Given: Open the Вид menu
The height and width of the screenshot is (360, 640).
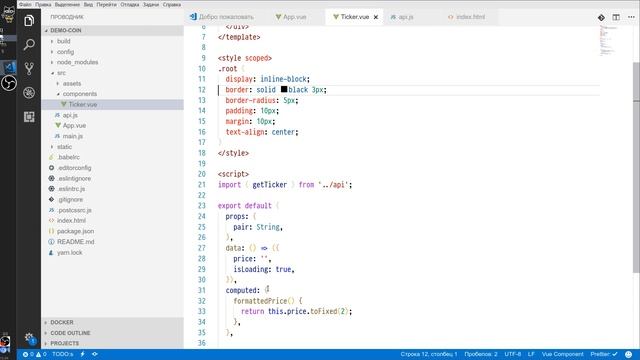Looking at the screenshot, I should [88, 4].
